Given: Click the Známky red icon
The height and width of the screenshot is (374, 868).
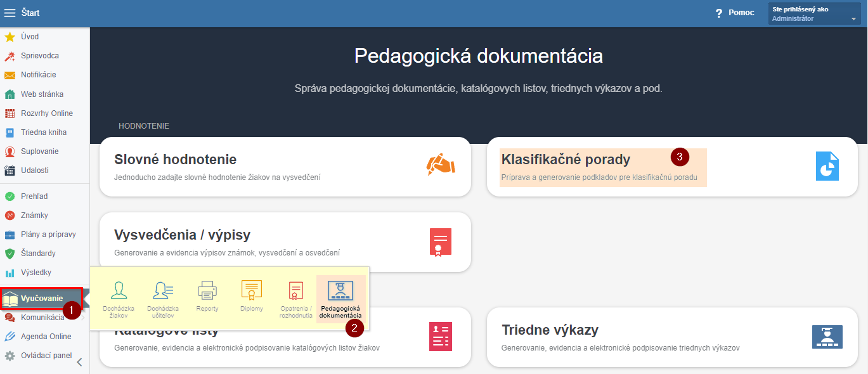Looking at the screenshot, I should 10,216.
